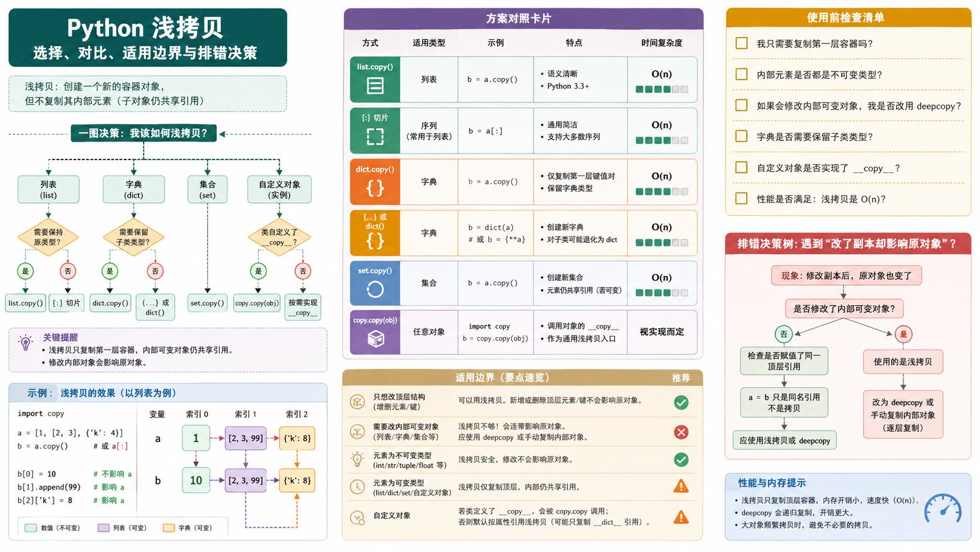980x552 pixels.
Task: Tick 自定义对象是否实现了 __copy__ checkbox
Action: [741, 168]
